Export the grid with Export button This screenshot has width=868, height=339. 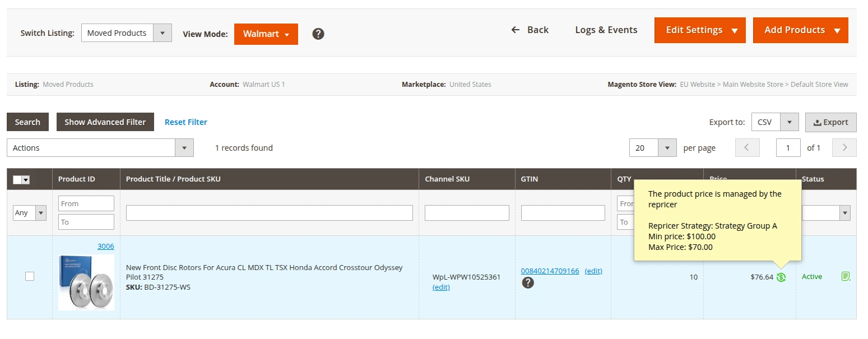point(830,122)
